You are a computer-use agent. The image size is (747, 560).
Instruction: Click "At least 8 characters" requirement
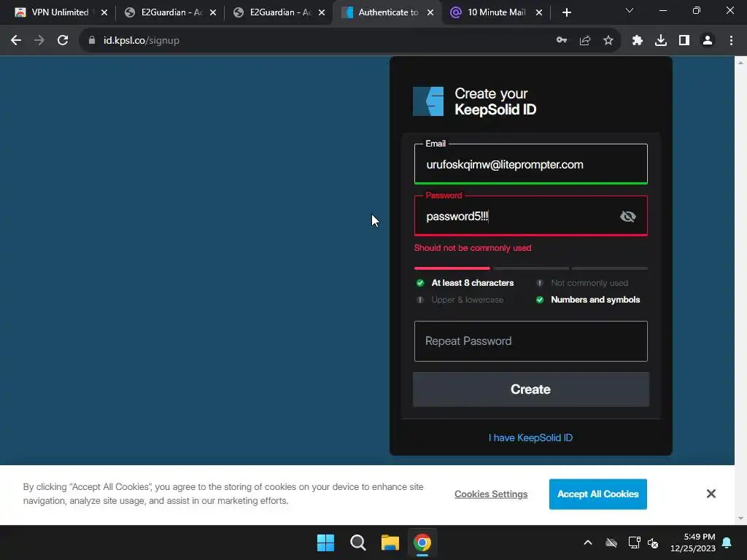pyautogui.click(x=473, y=283)
